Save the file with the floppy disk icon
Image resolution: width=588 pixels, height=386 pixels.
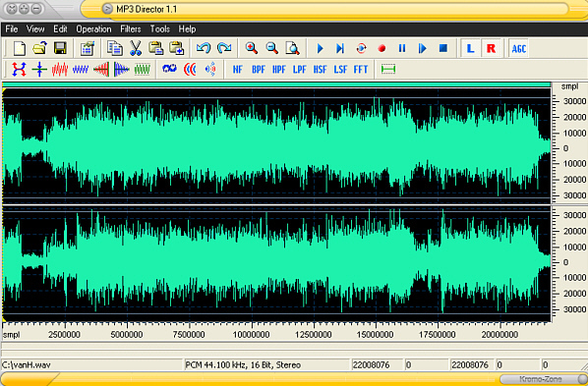click(x=60, y=48)
